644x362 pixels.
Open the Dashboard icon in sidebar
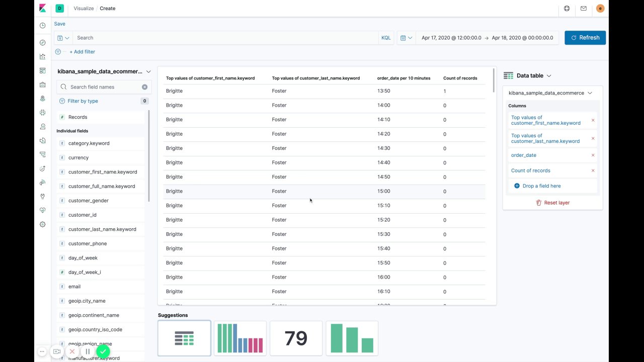coord(43,70)
